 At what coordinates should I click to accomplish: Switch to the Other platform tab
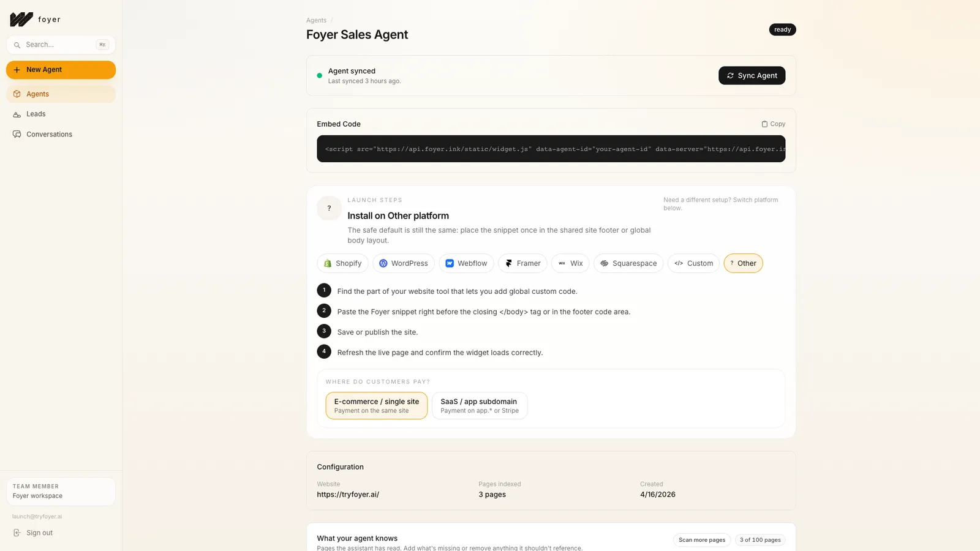[743, 263]
